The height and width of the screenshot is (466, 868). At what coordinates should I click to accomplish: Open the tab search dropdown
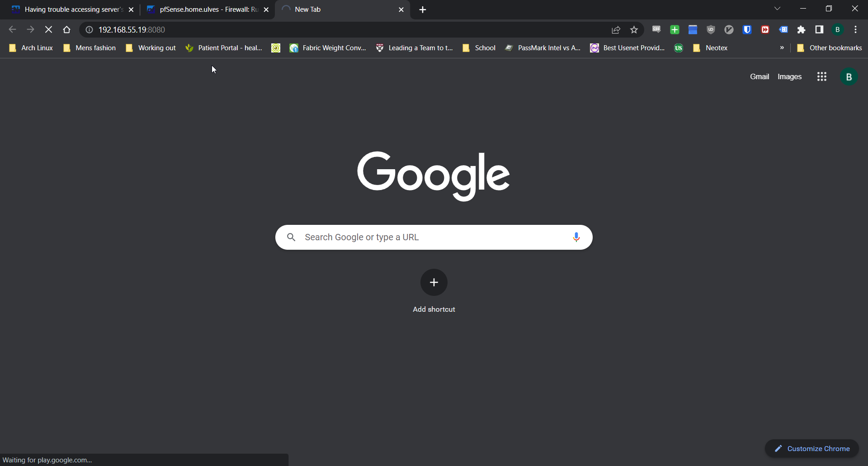(x=777, y=9)
